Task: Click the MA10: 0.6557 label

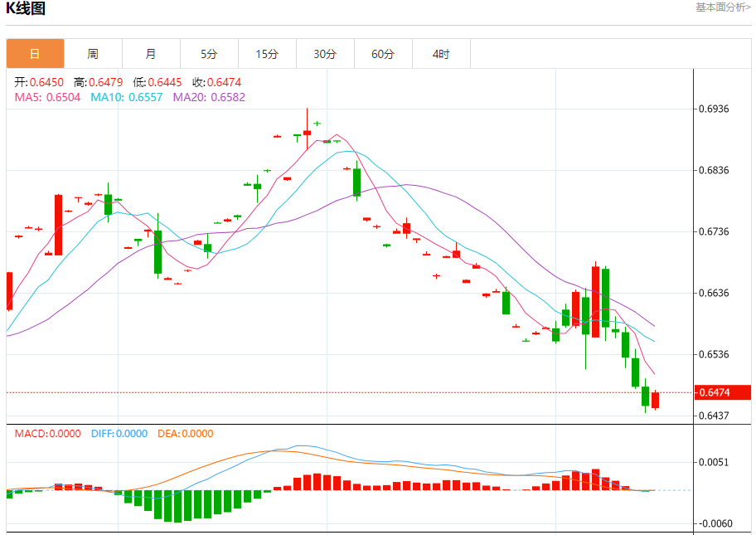Action: pos(127,97)
